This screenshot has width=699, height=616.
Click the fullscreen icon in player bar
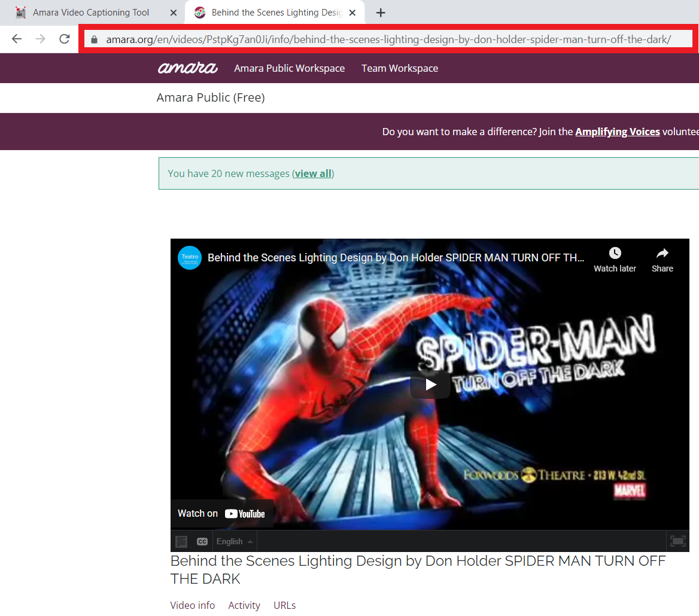click(677, 541)
